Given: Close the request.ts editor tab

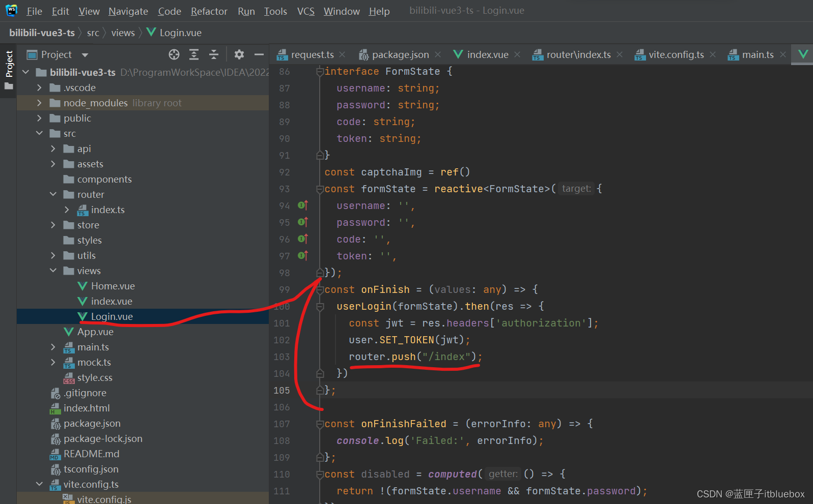Looking at the screenshot, I should click(343, 54).
